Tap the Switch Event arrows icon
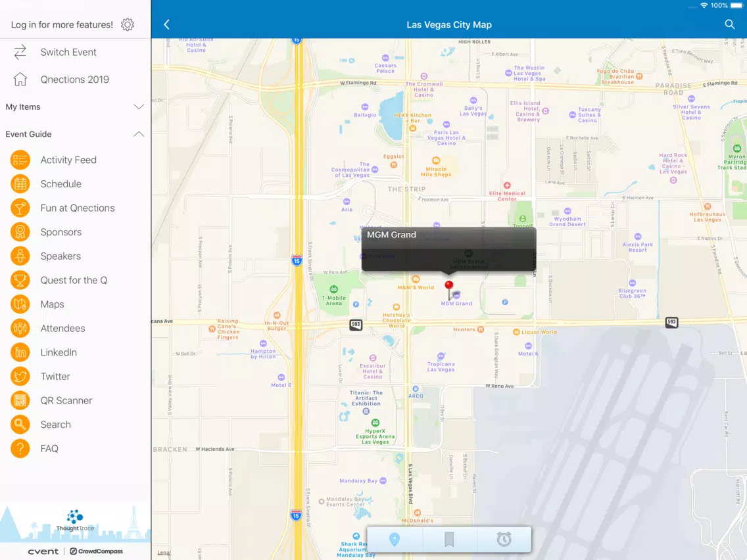747x560 pixels. tap(20, 52)
